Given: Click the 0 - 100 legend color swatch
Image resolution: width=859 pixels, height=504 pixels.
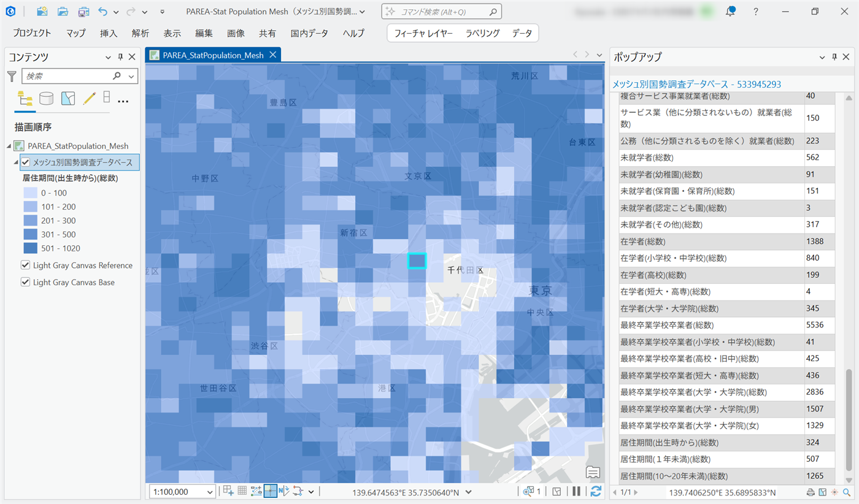Looking at the screenshot, I should [30, 193].
